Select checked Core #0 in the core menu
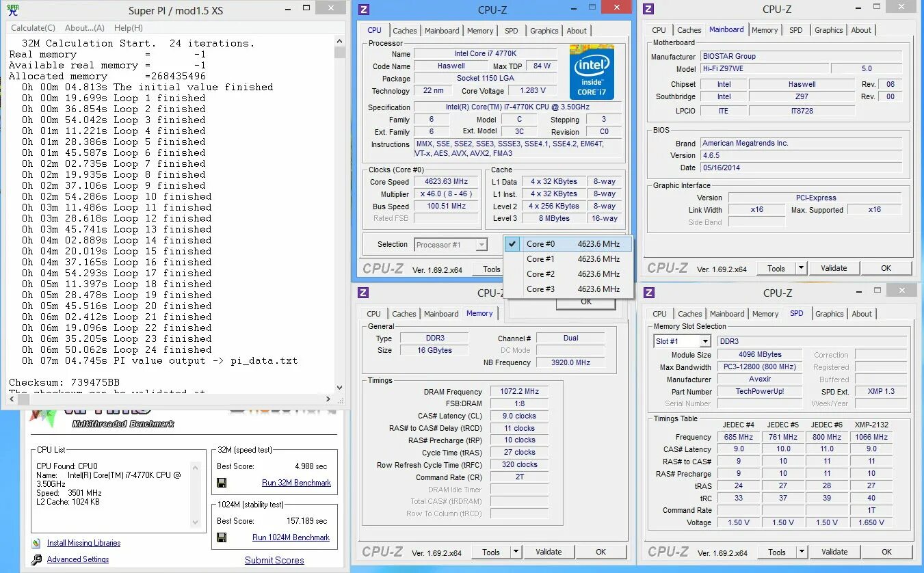This screenshot has height=573, width=924. (x=568, y=244)
